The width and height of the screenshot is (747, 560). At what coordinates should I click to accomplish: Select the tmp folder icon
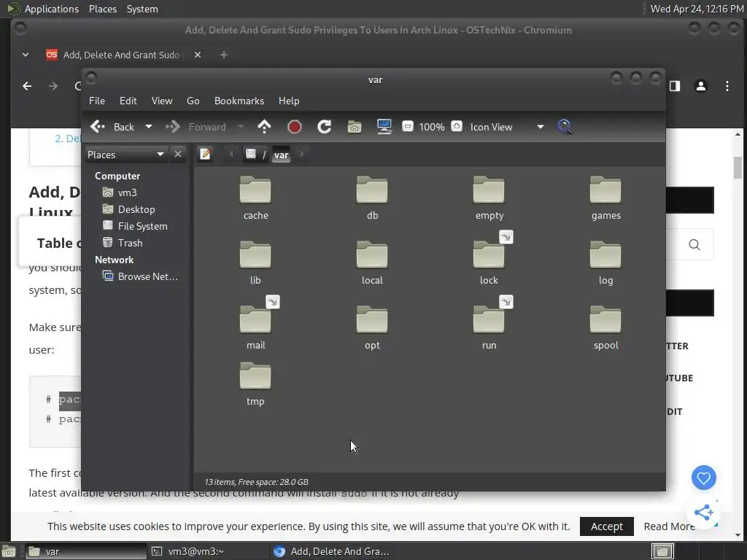click(255, 376)
